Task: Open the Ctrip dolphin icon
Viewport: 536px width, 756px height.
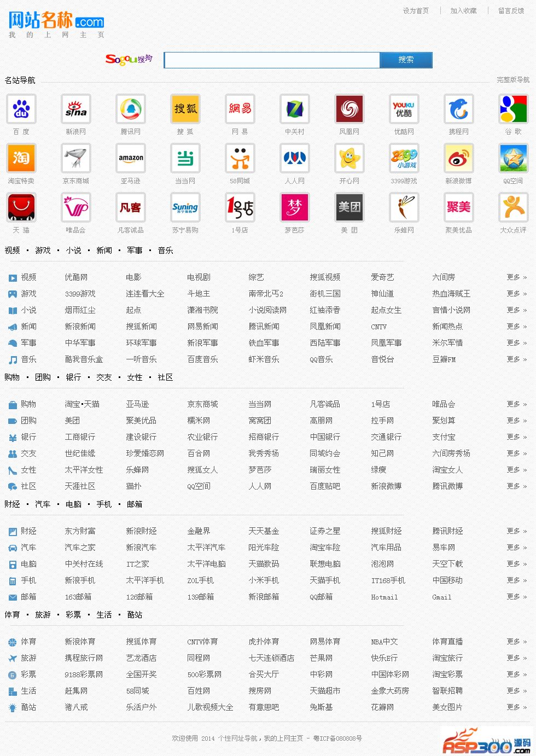Action: pyautogui.click(x=459, y=109)
